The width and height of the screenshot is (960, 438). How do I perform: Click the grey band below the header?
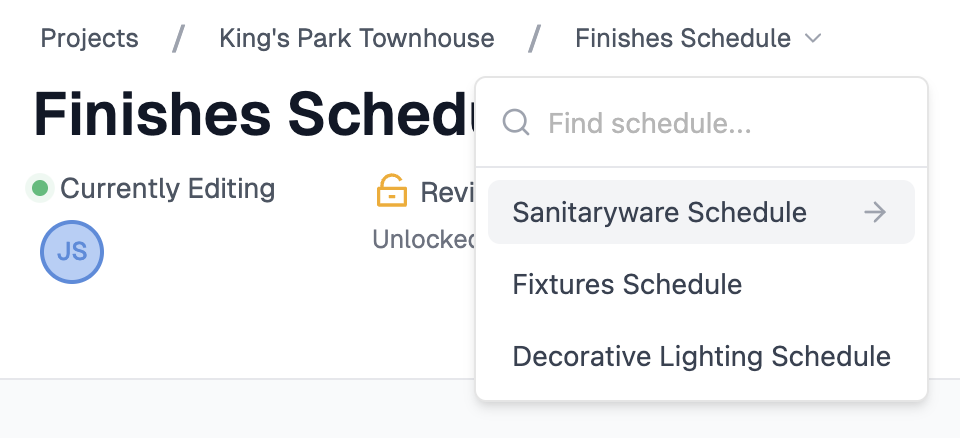[240, 409]
